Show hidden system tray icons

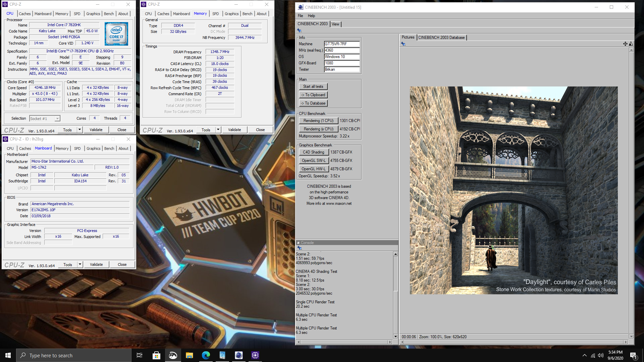585,355
